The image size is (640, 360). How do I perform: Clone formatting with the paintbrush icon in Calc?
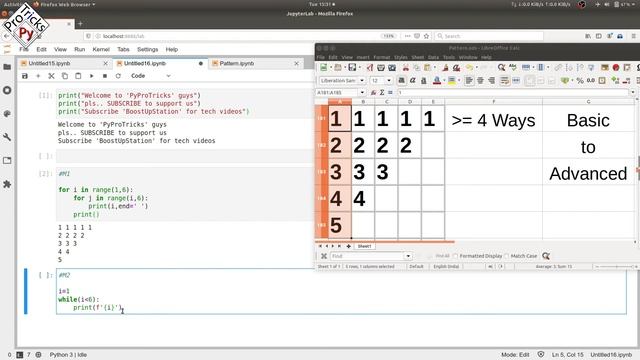click(x=445, y=68)
